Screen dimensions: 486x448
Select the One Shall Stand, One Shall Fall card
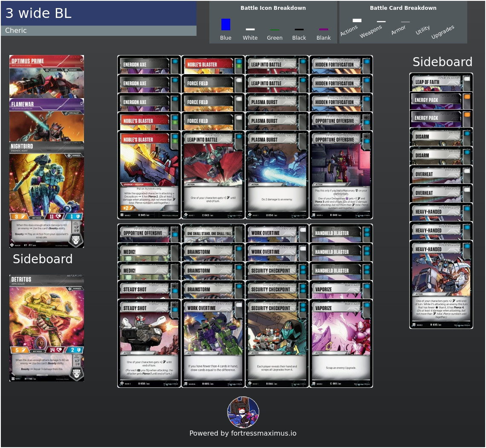213,233
